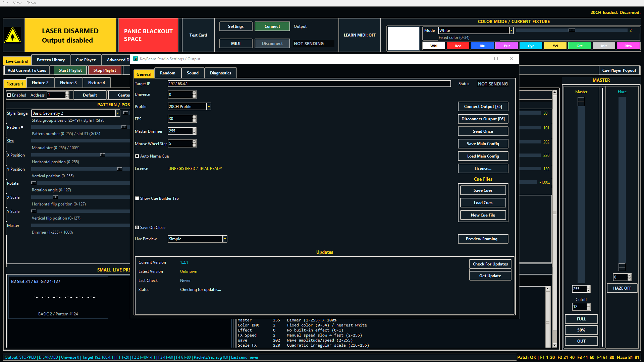
Task: Click the X Position slider thumb
Action: (x=103, y=155)
